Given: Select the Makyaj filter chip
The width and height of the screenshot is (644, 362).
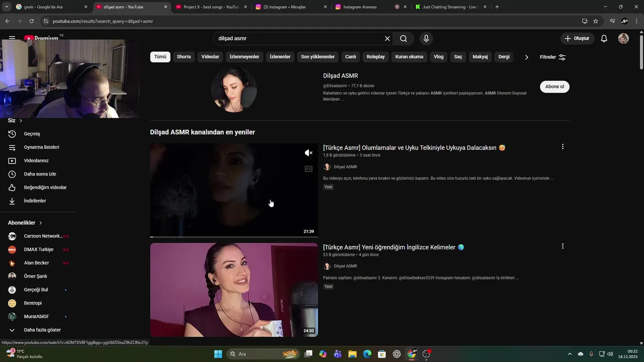Looking at the screenshot, I should tap(480, 57).
